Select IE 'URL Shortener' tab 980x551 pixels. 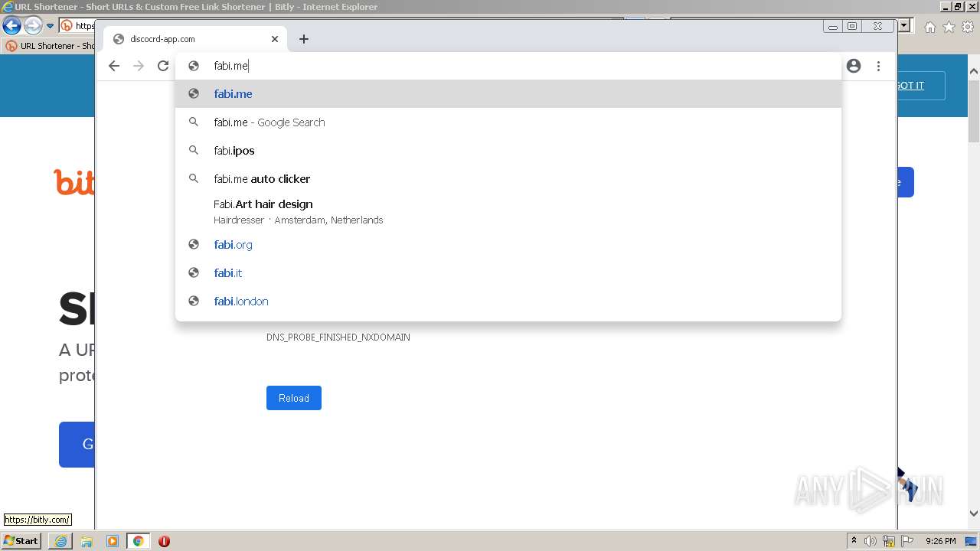point(50,46)
